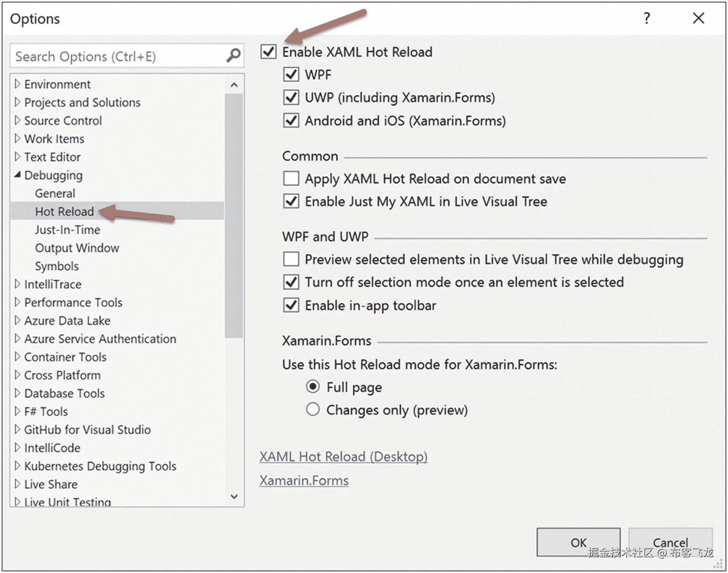The height and width of the screenshot is (573, 728).
Task: Expand the Cross Platform node
Action: [17, 375]
